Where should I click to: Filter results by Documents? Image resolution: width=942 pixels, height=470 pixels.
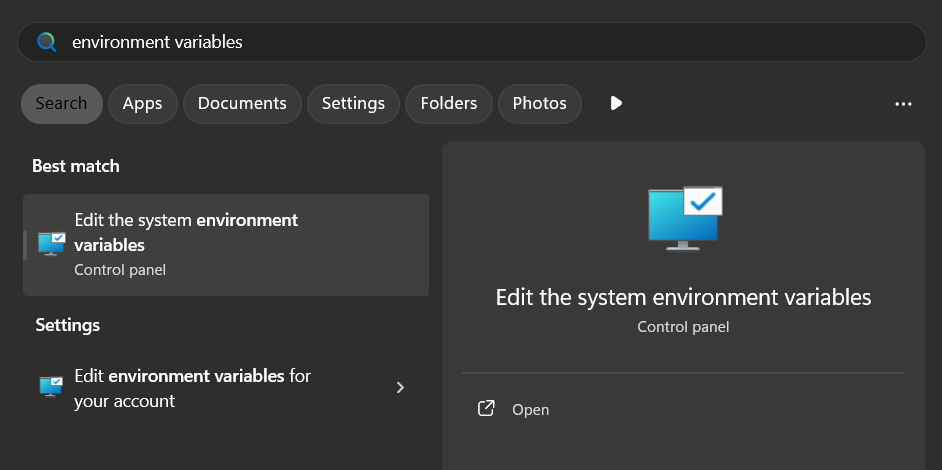[242, 104]
